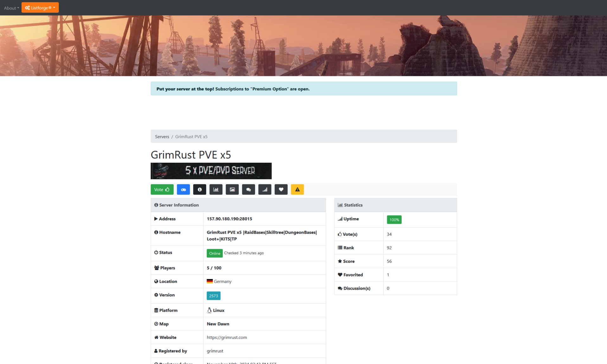Screen dimensions: 607x364
Task: Click the 2573 version badge
Action: coord(214,296)
